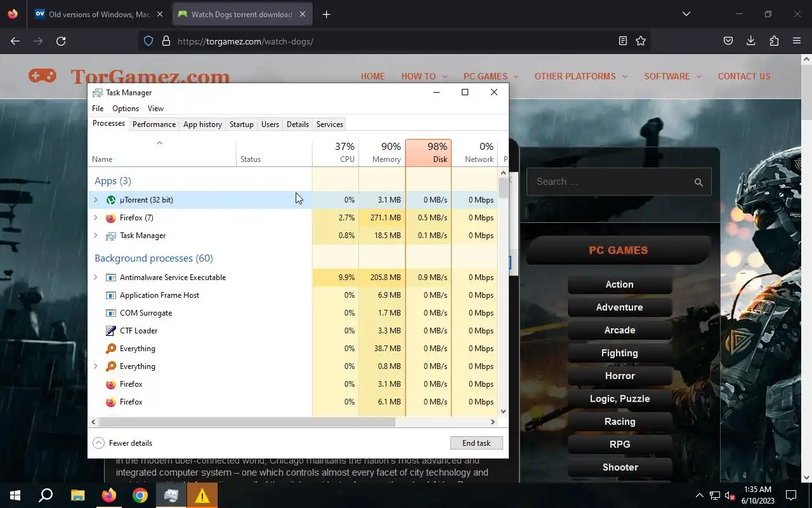Go back with browser back arrow
The width and height of the screenshot is (812, 508).
[x=15, y=41]
